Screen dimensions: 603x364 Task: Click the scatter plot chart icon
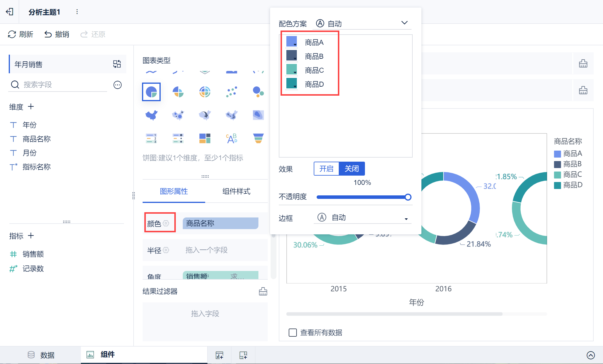[231, 92]
